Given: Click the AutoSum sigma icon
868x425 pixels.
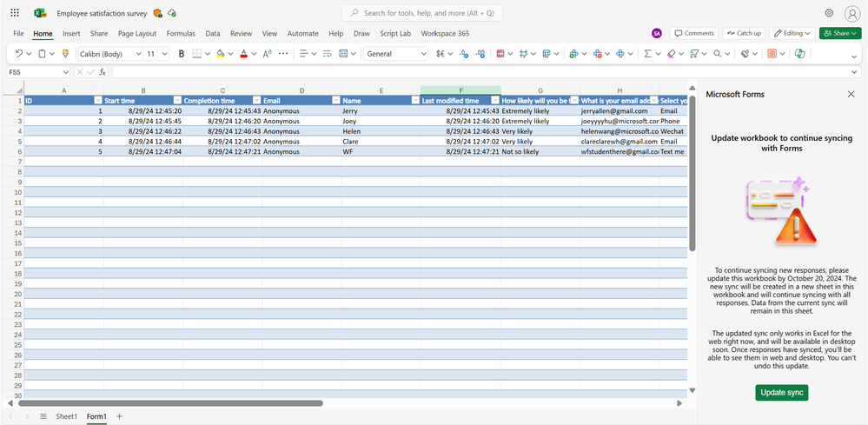Looking at the screenshot, I should coord(647,54).
